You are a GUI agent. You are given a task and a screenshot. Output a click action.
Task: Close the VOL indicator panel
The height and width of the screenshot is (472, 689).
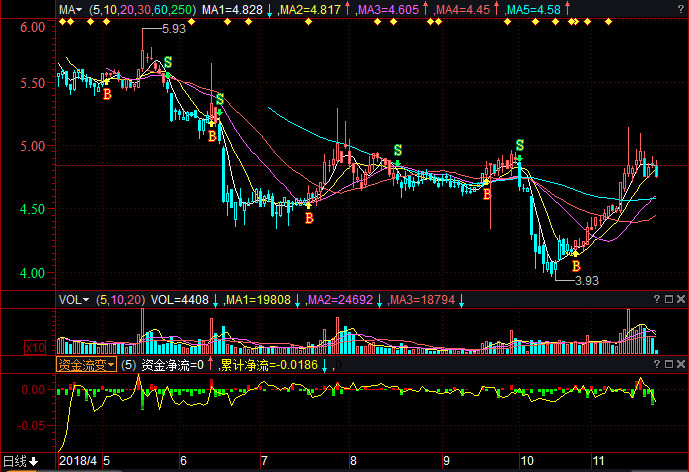(x=680, y=299)
